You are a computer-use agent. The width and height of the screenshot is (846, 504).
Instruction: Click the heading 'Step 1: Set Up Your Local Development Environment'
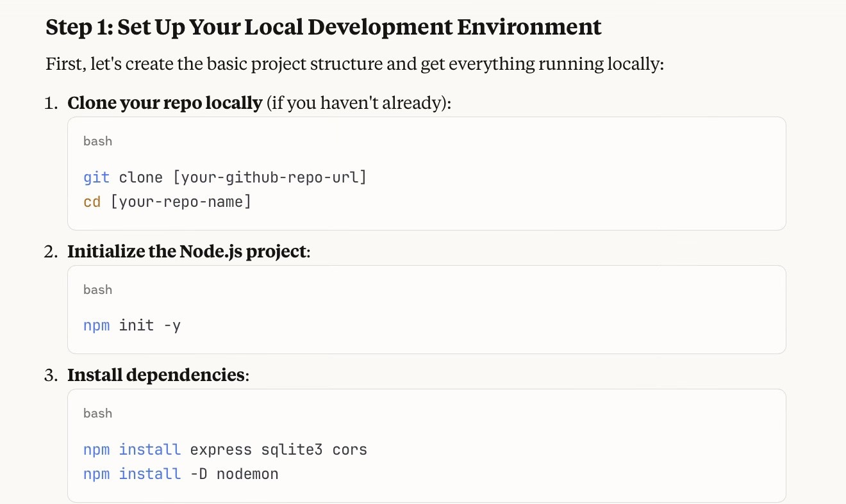click(324, 27)
